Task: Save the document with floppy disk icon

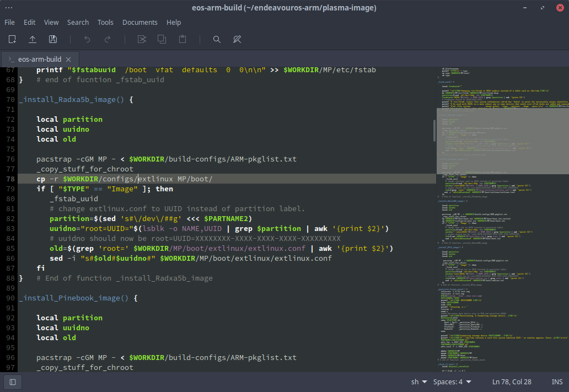Action: click(53, 39)
